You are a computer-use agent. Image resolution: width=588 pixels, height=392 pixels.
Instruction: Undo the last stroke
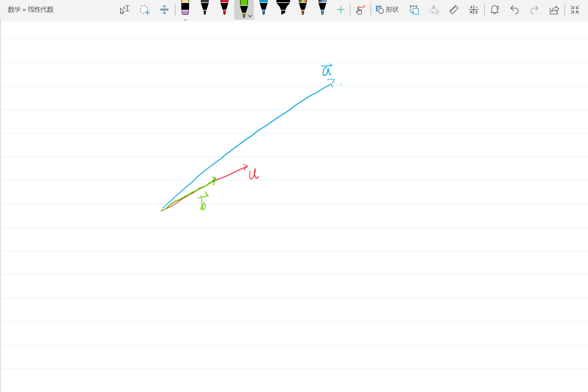[x=514, y=10]
